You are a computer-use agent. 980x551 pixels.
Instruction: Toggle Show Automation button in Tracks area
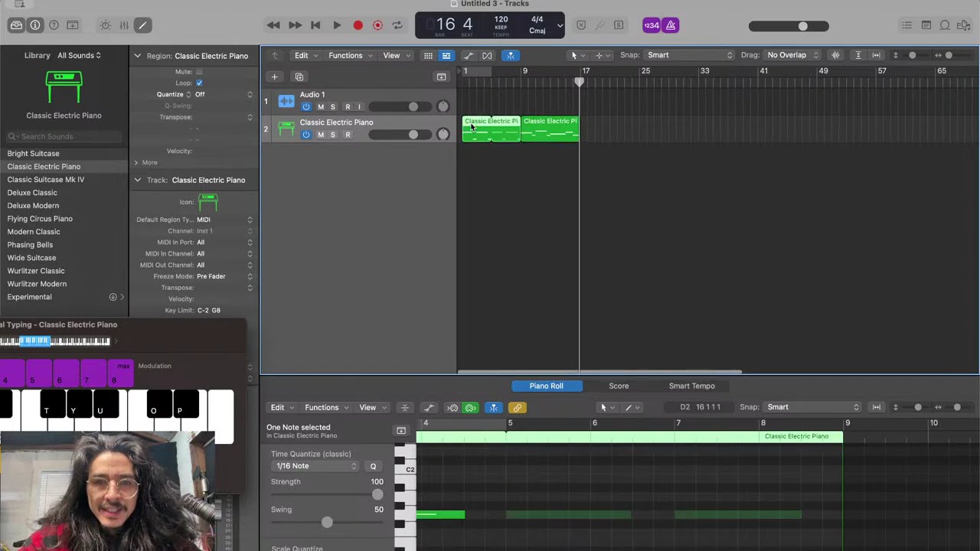coord(469,55)
